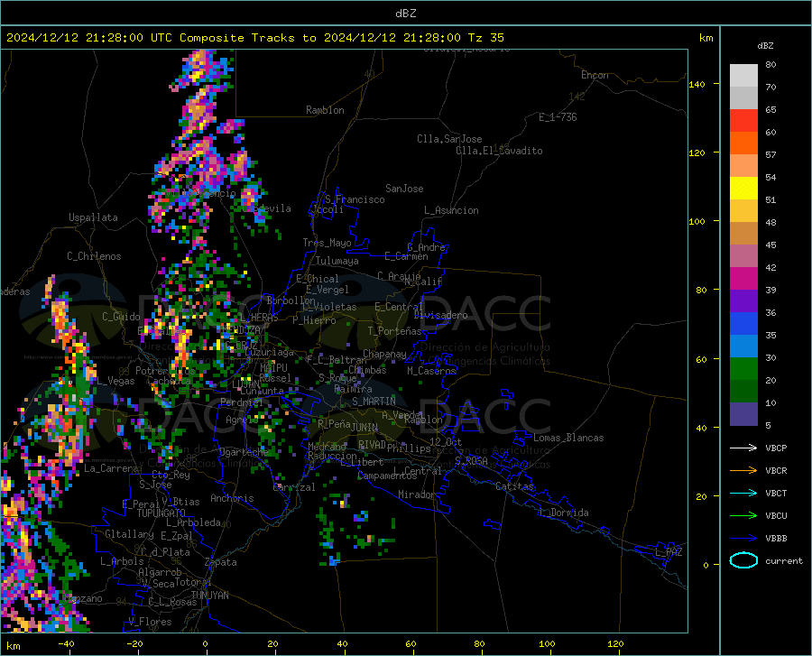Click the Divisadero map label

(x=440, y=315)
